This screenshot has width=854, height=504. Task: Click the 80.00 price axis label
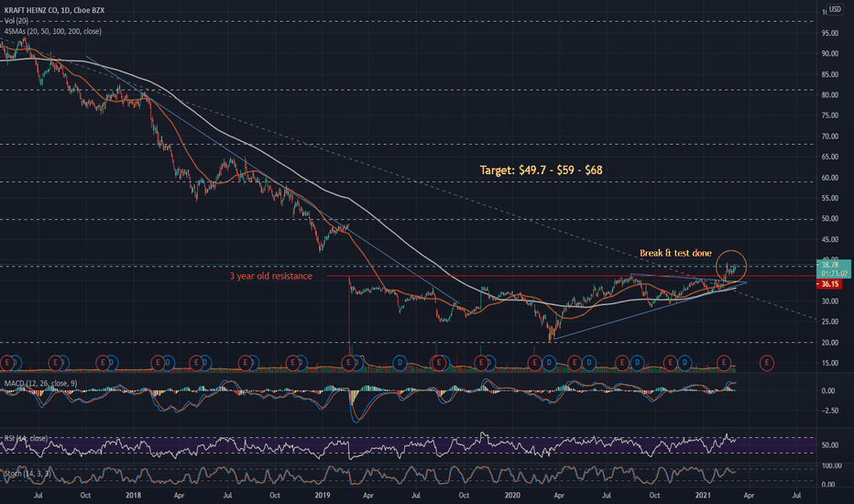(x=830, y=94)
